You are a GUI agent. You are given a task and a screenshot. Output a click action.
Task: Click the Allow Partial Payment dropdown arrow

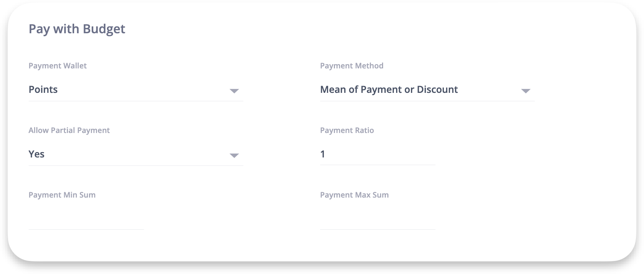234,156
